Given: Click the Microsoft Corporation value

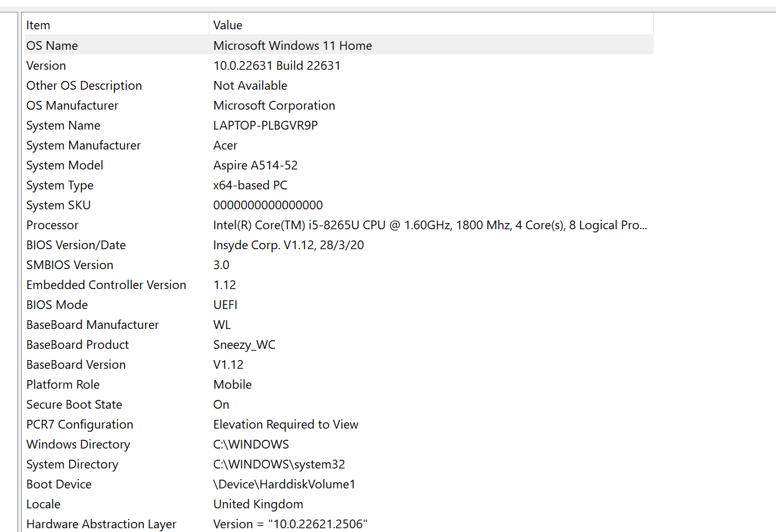Looking at the screenshot, I should (274, 105).
